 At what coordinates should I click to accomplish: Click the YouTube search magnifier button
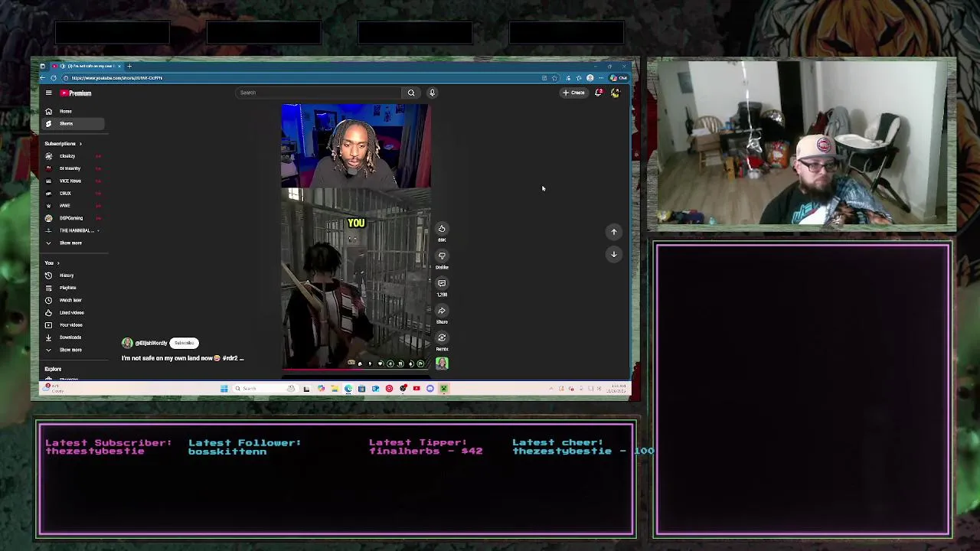[411, 93]
